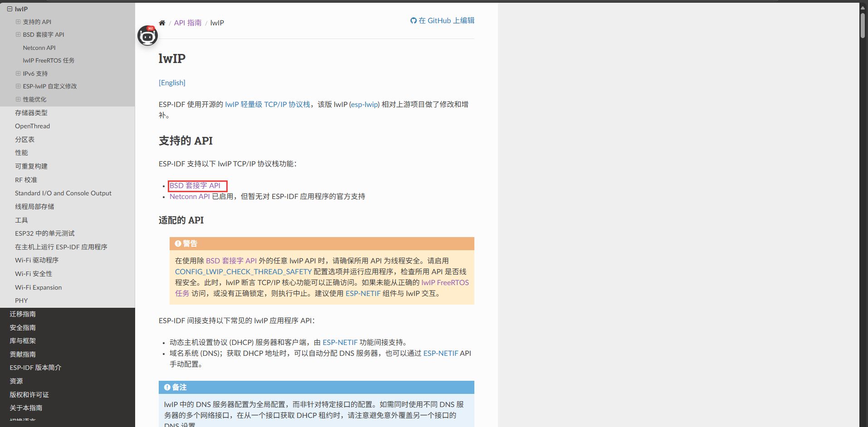Open 可重复构建 sidebar entry

[x=31, y=166]
